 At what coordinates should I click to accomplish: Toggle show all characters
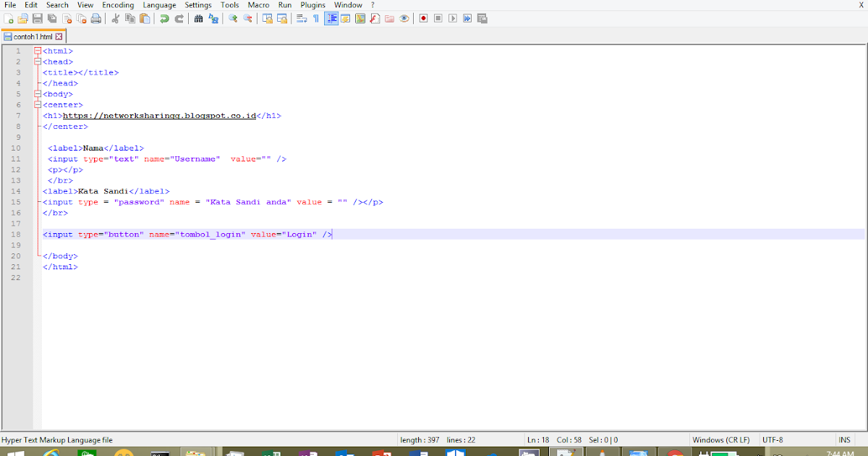pos(315,18)
